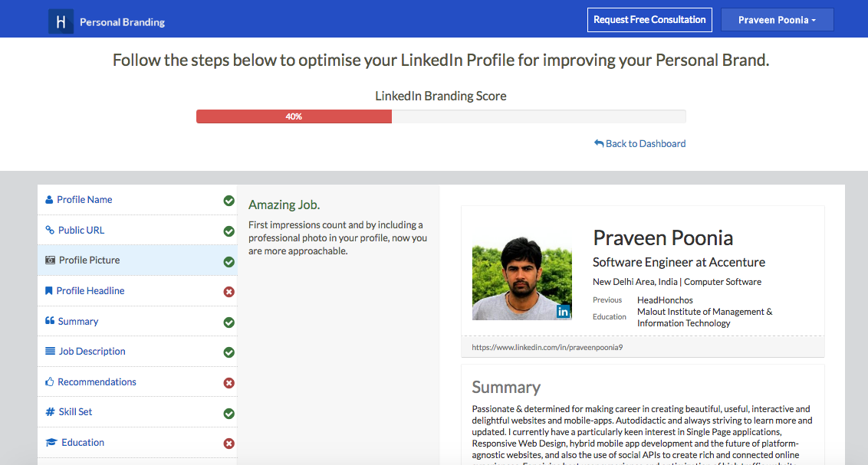Open the Profile Name step

(137, 200)
